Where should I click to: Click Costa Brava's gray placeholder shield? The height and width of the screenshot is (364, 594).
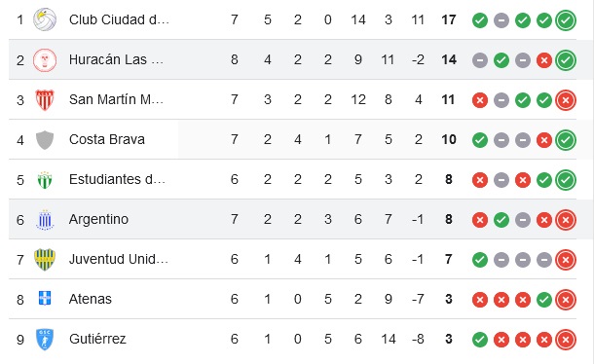tap(45, 140)
